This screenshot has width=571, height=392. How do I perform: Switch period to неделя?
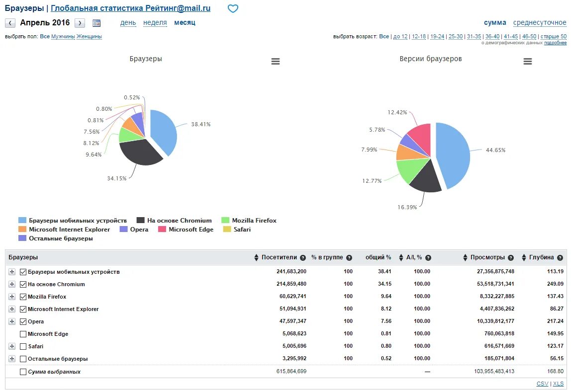click(155, 22)
